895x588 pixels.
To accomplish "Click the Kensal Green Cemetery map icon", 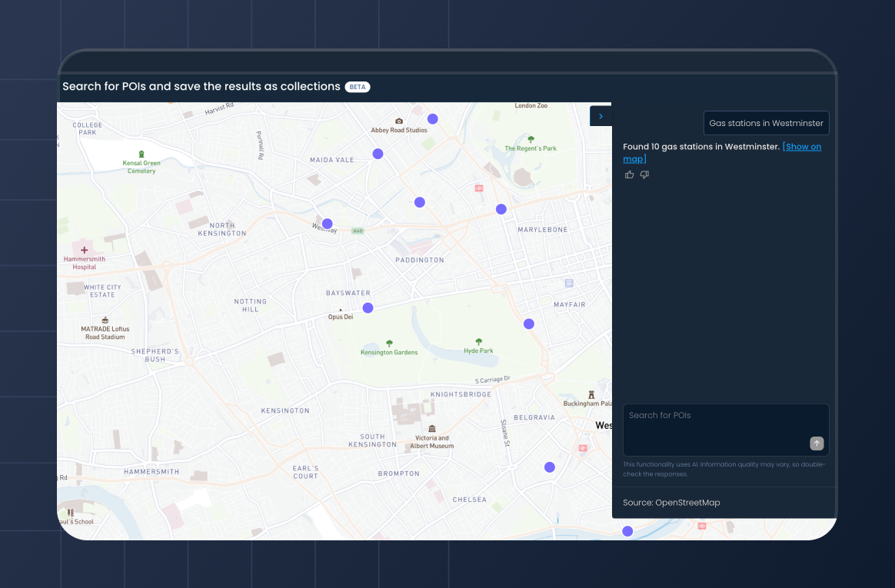I will 141,154.
